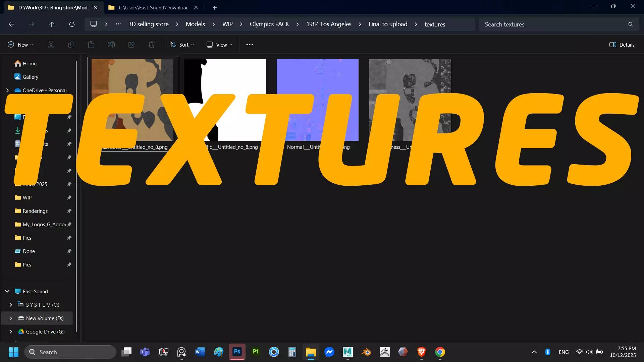
Task: Click the Refresh icon in navigation bar
Action: [72, 24]
